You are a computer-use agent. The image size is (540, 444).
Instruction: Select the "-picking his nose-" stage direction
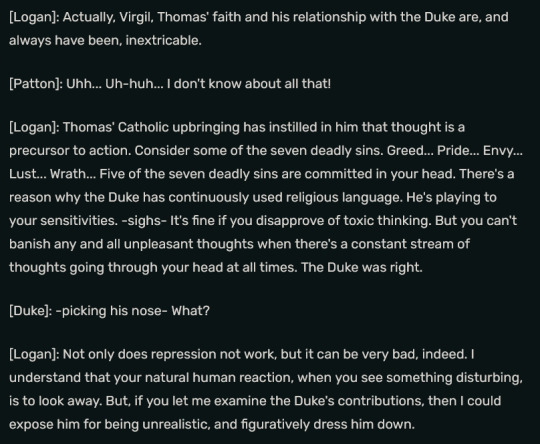coord(111,311)
